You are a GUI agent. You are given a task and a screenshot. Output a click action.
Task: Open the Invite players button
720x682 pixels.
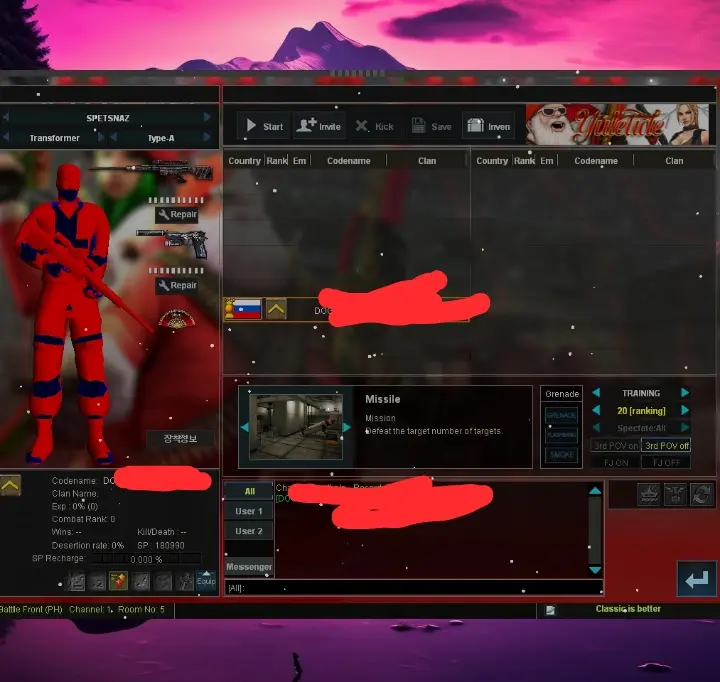pos(319,126)
